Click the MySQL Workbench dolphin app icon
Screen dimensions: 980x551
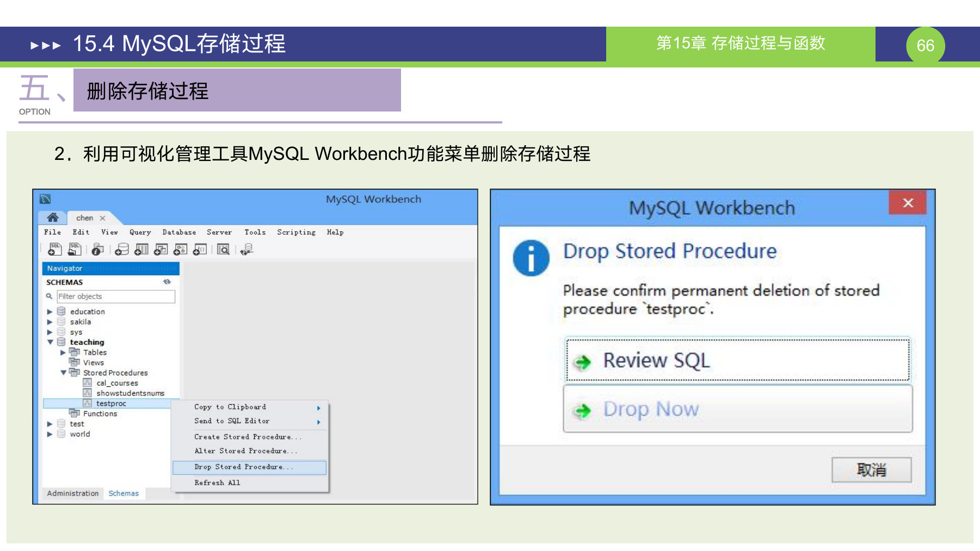[x=45, y=199]
